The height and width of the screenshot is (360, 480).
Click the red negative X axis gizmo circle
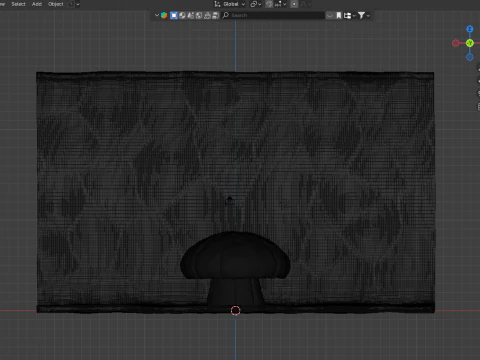tap(456, 43)
